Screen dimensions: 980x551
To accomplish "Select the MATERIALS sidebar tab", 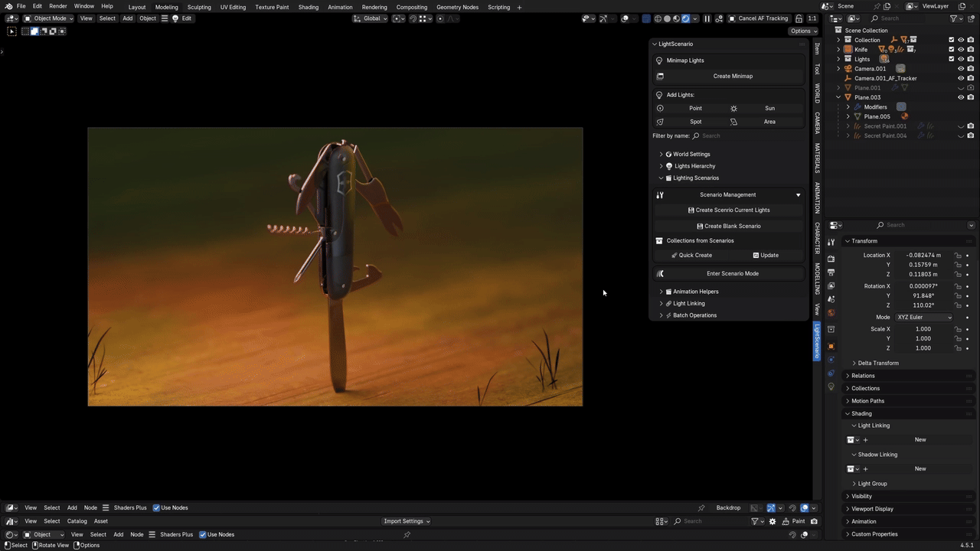I will [x=817, y=158].
